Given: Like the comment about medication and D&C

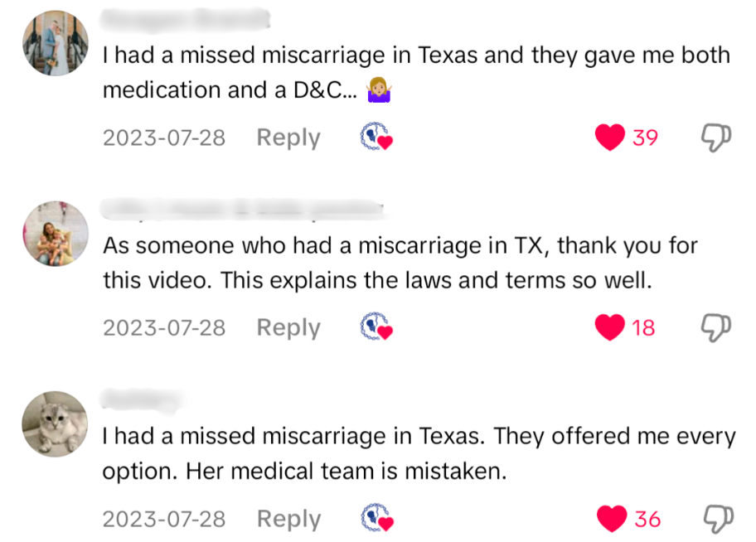Looking at the screenshot, I should pos(611,138).
